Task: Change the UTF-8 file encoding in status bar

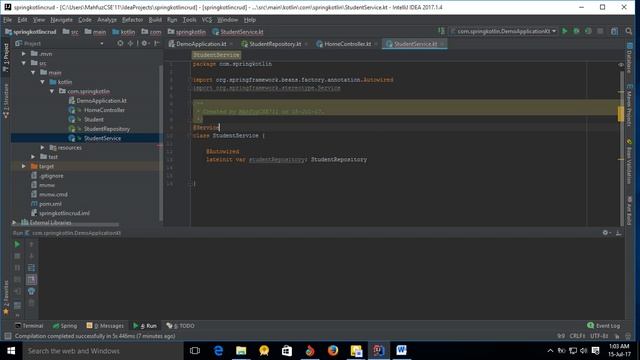Action: click(x=599, y=336)
